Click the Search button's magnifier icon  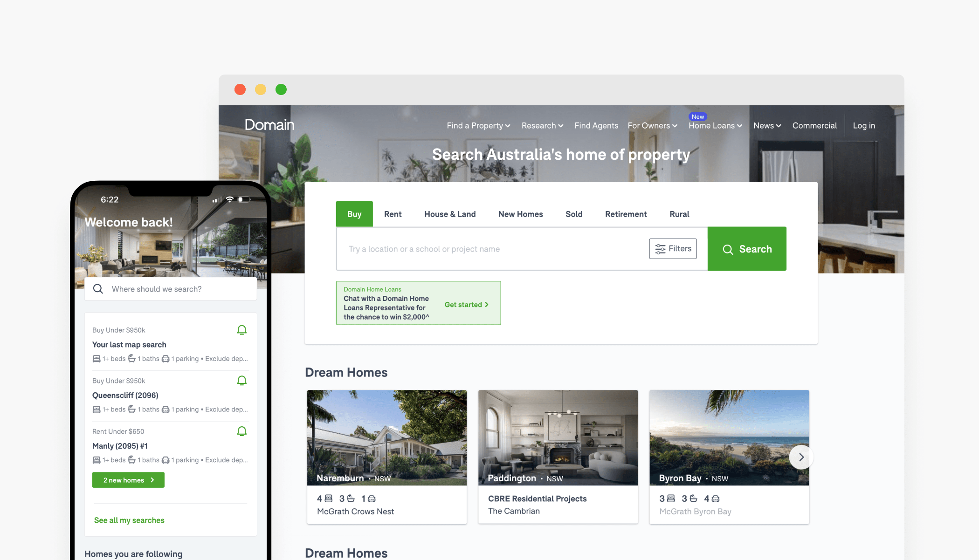(x=728, y=250)
